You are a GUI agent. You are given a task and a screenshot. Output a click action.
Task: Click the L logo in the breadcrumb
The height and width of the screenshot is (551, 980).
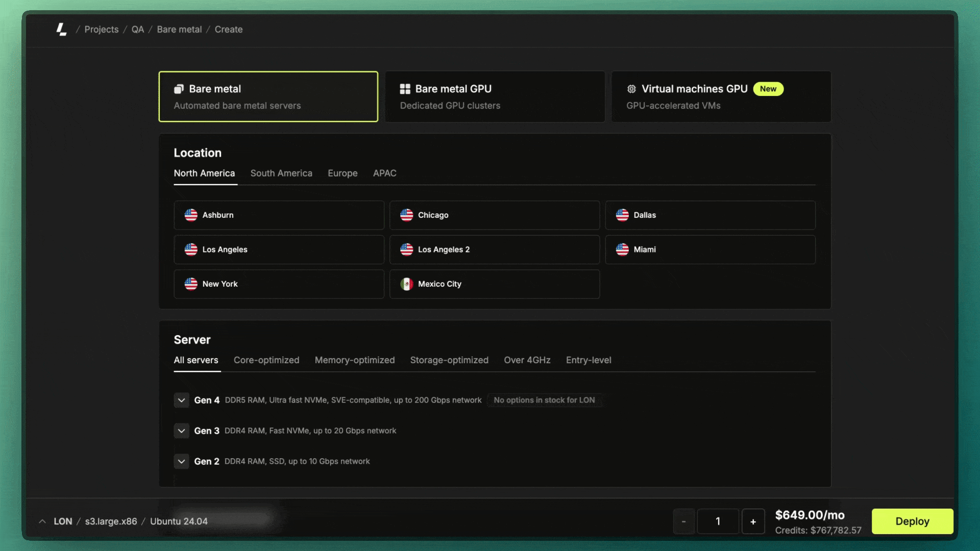61,30
